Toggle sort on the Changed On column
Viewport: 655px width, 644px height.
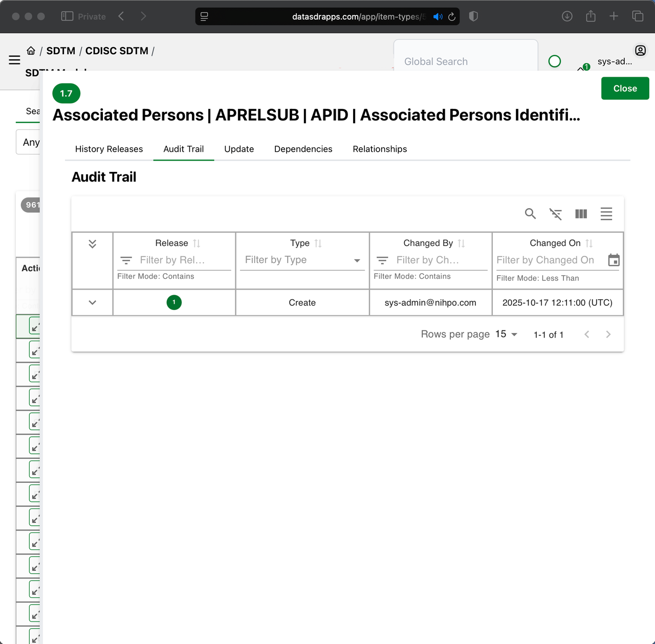tap(589, 243)
